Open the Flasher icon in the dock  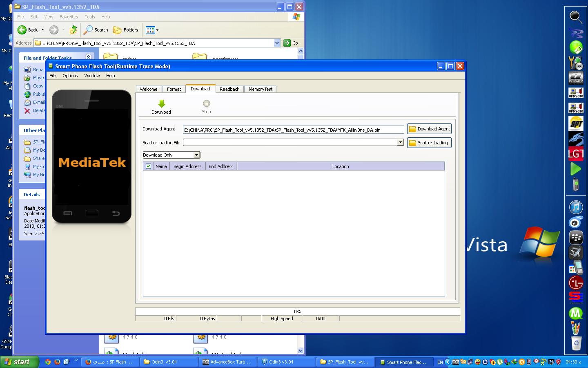coord(576,78)
